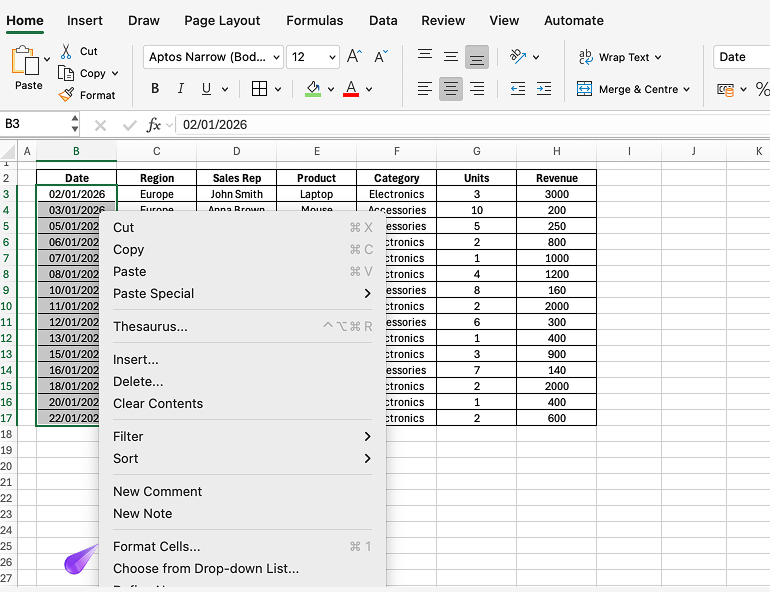The width and height of the screenshot is (770, 592).
Task: Toggle Italic formatting
Action: [x=181, y=89]
